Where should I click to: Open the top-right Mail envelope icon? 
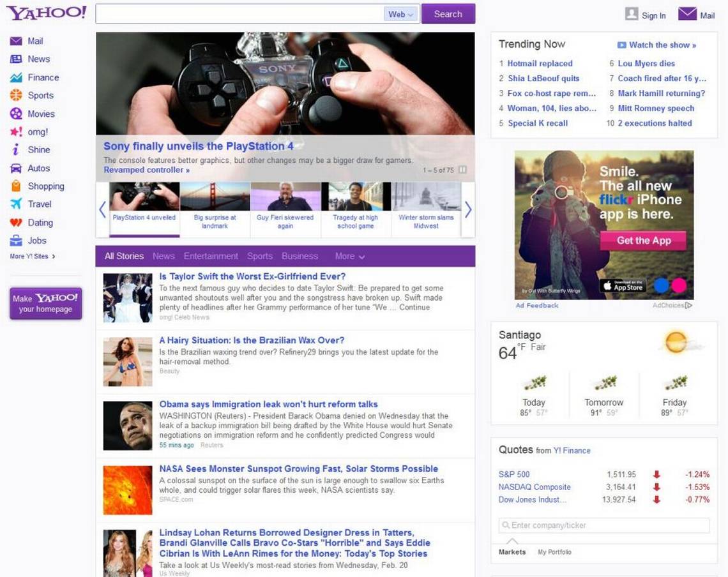pyautogui.click(x=687, y=14)
